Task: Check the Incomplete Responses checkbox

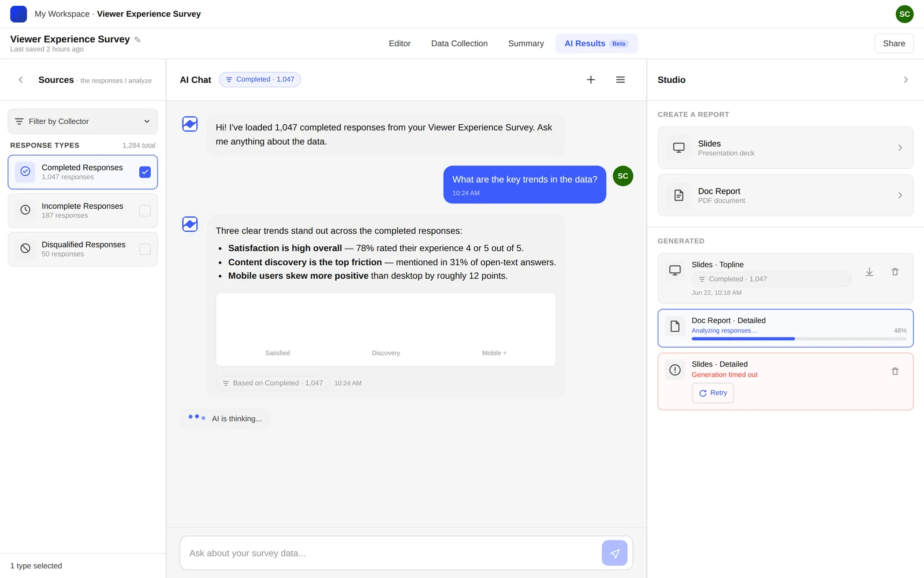Action: pos(145,210)
